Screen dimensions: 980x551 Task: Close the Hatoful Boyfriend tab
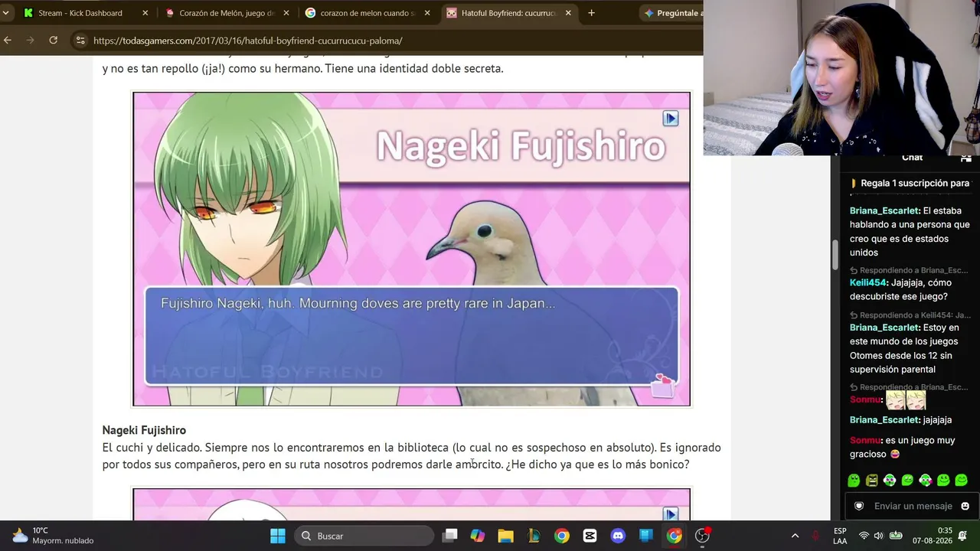point(568,13)
